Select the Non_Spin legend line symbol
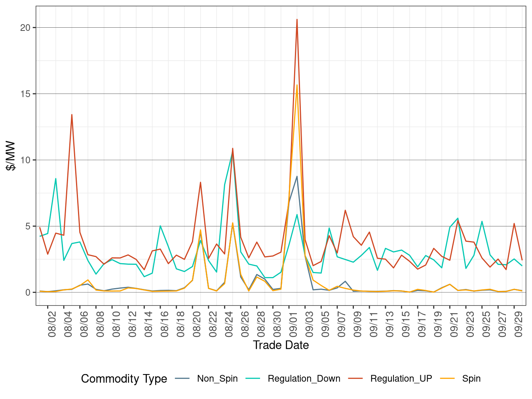Screen dimensions: 532x399 click(183, 378)
